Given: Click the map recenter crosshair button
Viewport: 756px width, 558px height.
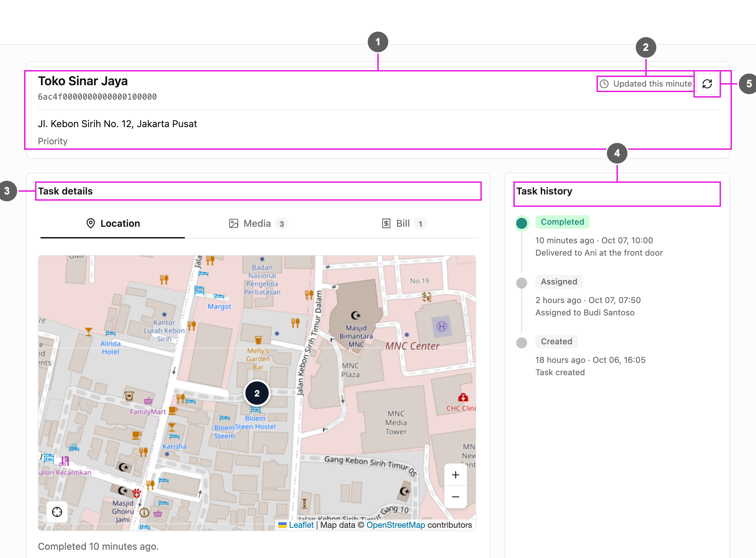Looking at the screenshot, I should [x=57, y=512].
